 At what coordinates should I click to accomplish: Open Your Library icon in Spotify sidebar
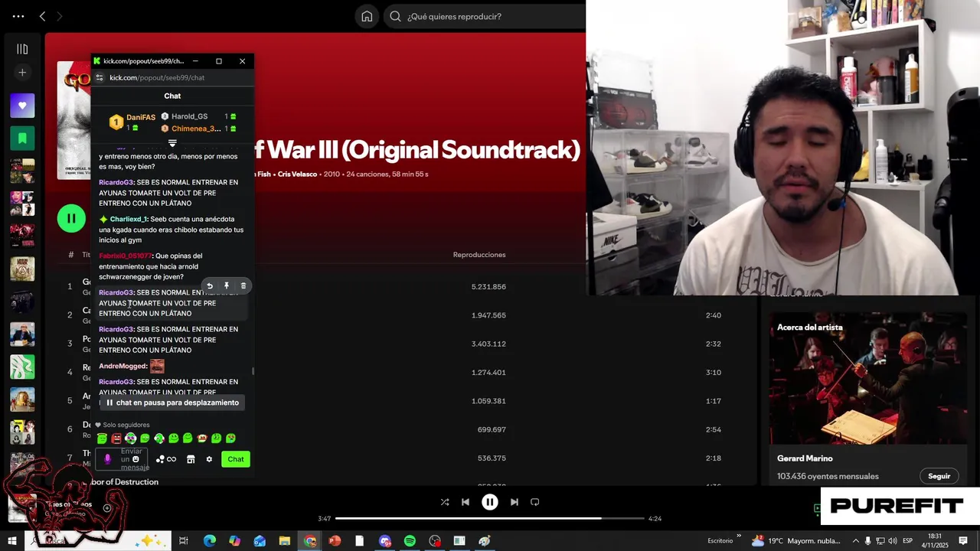click(22, 49)
